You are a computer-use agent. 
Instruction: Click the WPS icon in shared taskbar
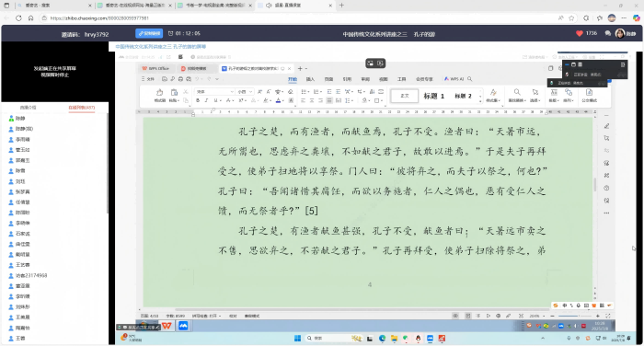click(167, 326)
